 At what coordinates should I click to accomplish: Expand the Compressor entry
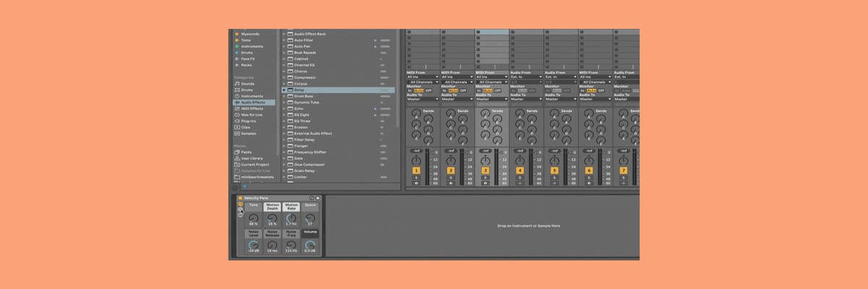[284, 78]
